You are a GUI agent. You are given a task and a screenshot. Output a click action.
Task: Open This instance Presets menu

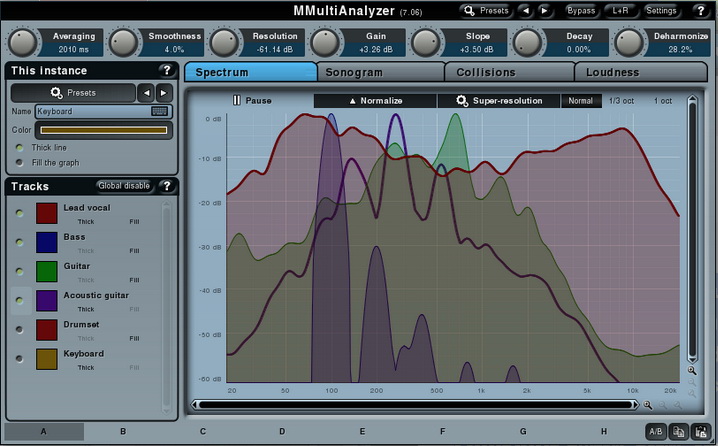pyautogui.click(x=73, y=93)
